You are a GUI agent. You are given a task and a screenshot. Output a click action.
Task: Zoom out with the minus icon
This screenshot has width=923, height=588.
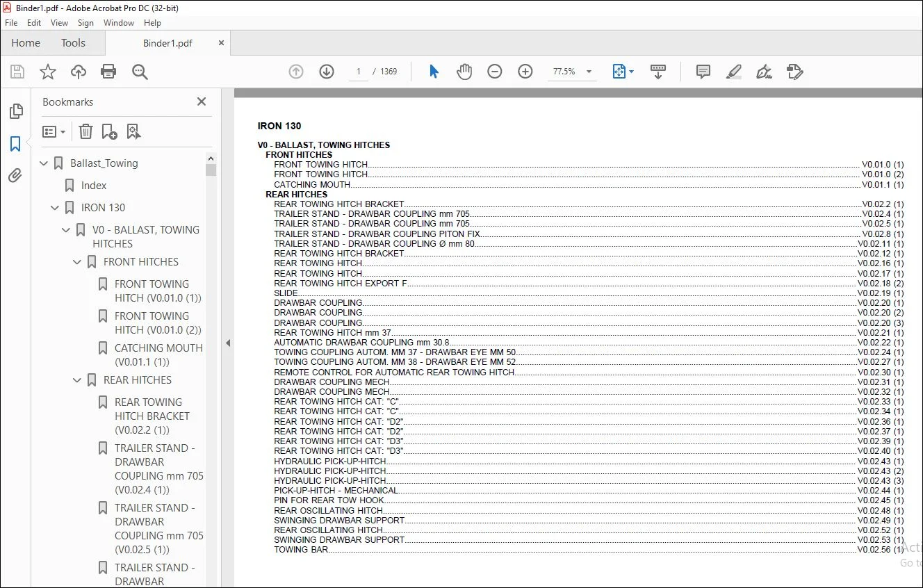pos(495,72)
